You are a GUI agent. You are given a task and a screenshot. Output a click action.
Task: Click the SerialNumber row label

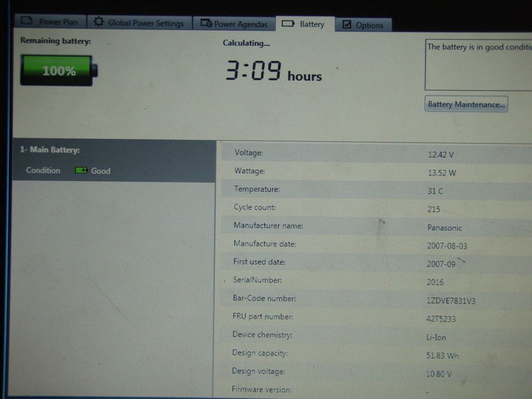[x=257, y=280]
